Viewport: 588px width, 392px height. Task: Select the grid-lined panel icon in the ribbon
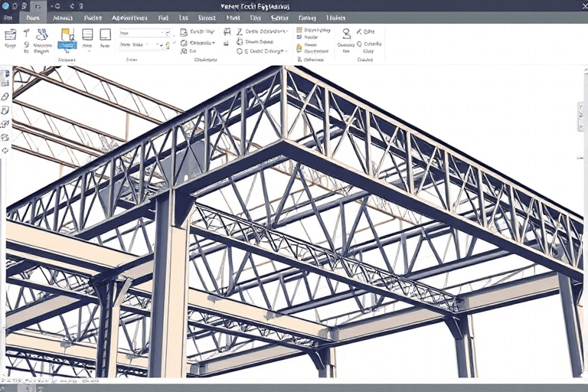(x=87, y=34)
